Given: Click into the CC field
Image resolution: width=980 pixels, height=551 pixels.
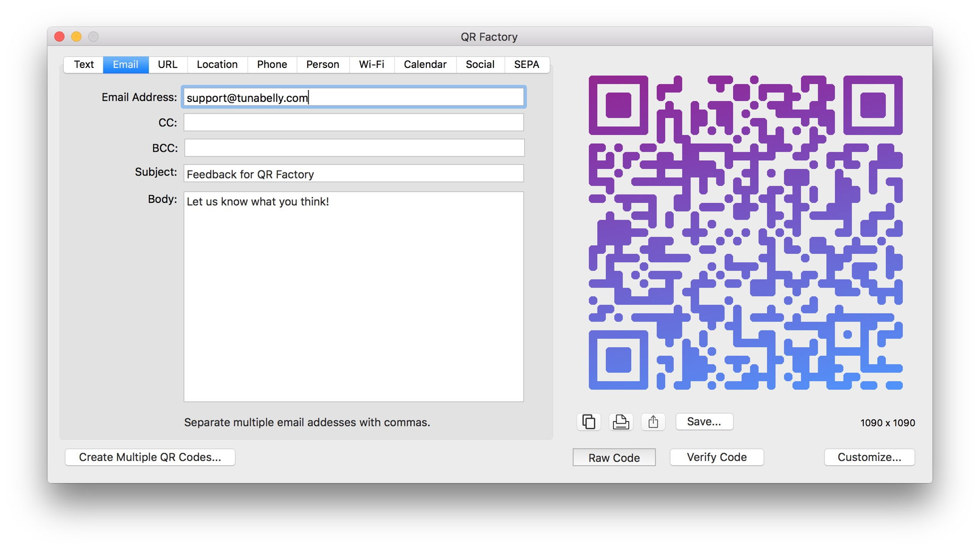Looking at the screenshot, I should coord(354,123).
